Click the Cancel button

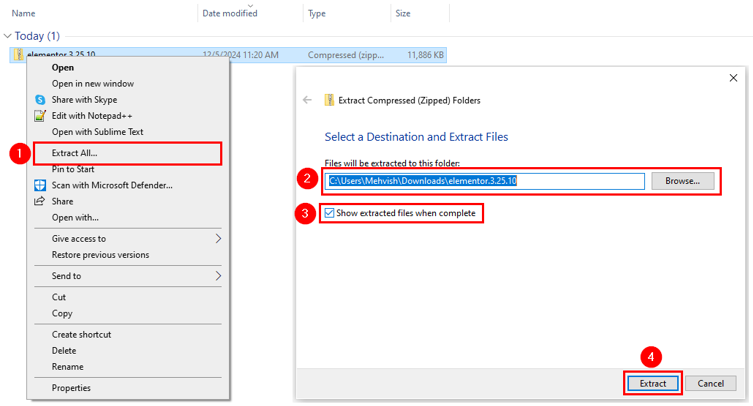tap(710, 383)
